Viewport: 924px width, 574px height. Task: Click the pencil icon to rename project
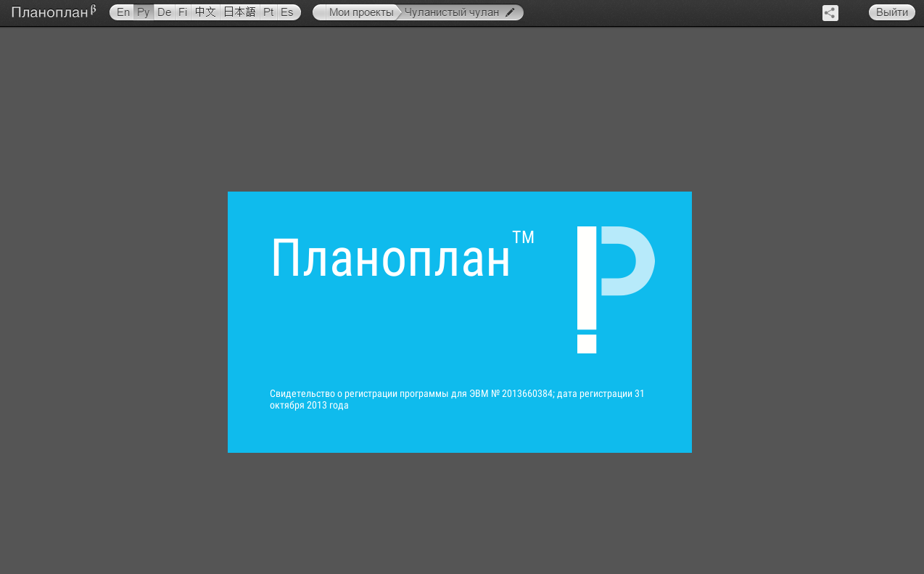510,12
